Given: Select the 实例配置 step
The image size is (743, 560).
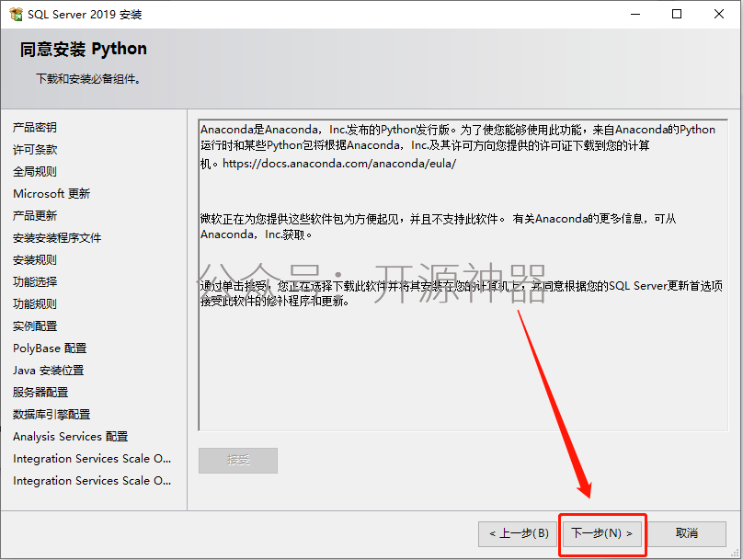Looking at the screenshot, I should point(35,326).
